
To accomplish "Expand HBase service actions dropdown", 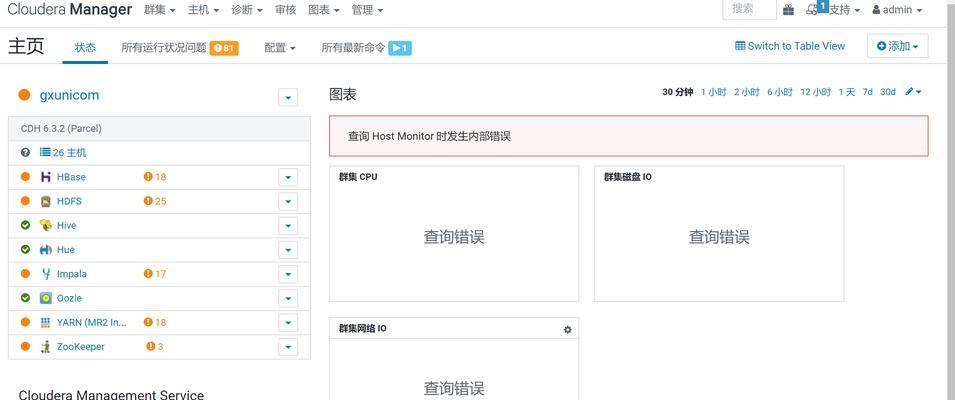I will (288, 177).
